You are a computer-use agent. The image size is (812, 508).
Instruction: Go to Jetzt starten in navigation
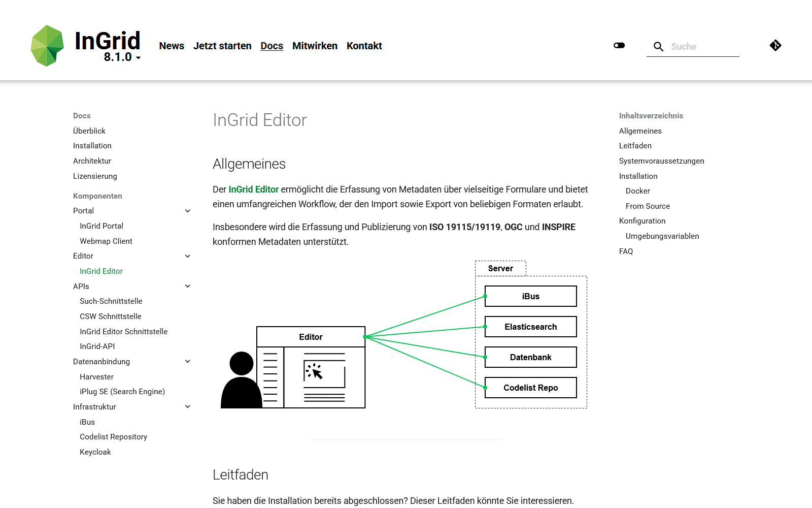point(222,46)
